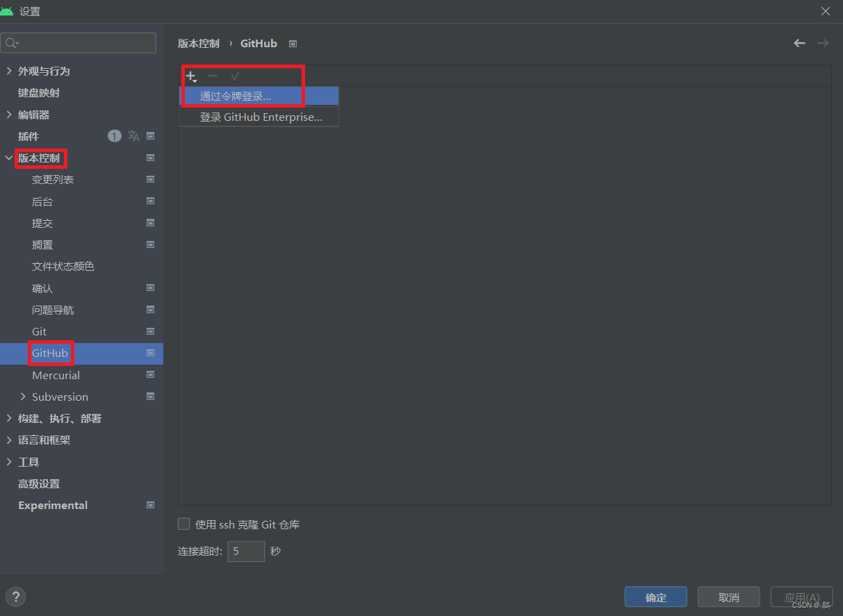The image size is (843, 616).
Task: Select 问题导航 in the tree
Action: point(53,310)
